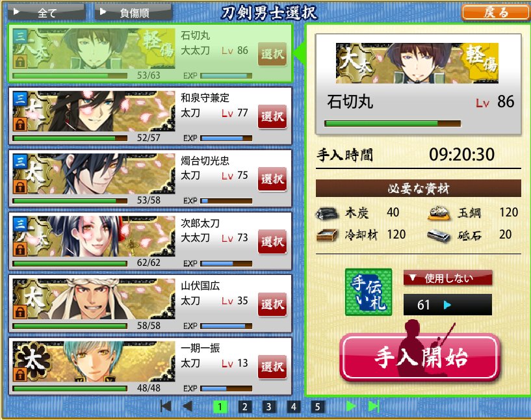This screenshot has width=531, height=420.
Task: Click the lock icon on 石切丸's card
Action: coord(20,62)
